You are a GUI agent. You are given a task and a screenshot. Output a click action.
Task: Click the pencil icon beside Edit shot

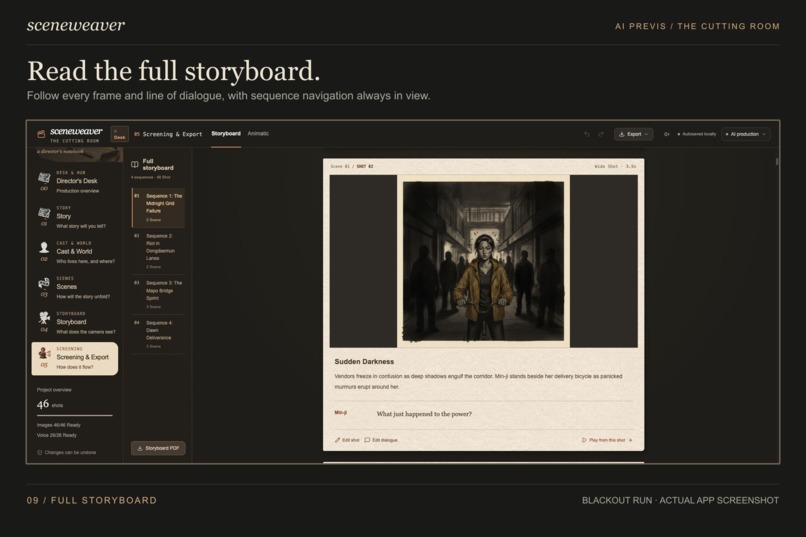[338, 440]
